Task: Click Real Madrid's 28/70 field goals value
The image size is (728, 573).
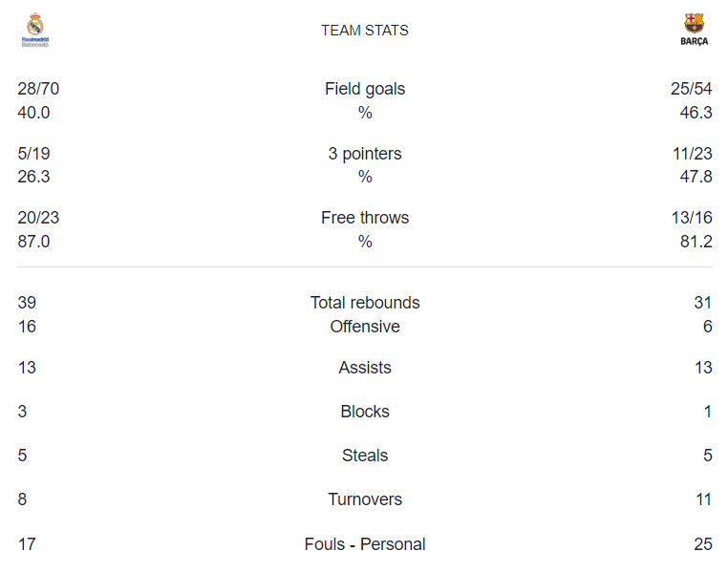Action: [38, 89]
